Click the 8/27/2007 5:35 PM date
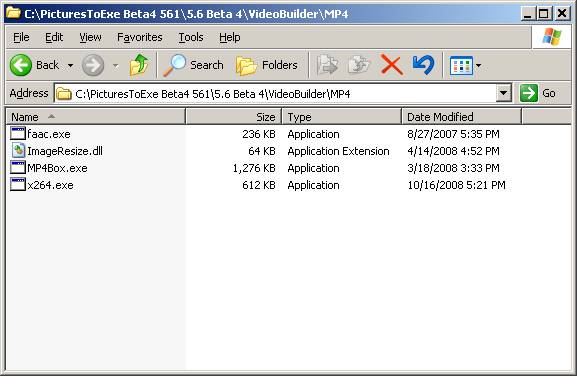Screen dimensions: 577x376 point(453,134)
